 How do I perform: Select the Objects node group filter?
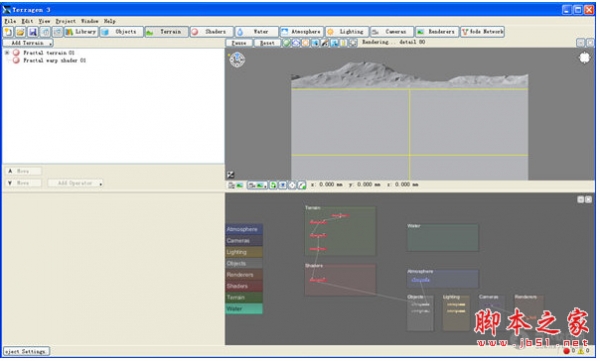[244, 263]
